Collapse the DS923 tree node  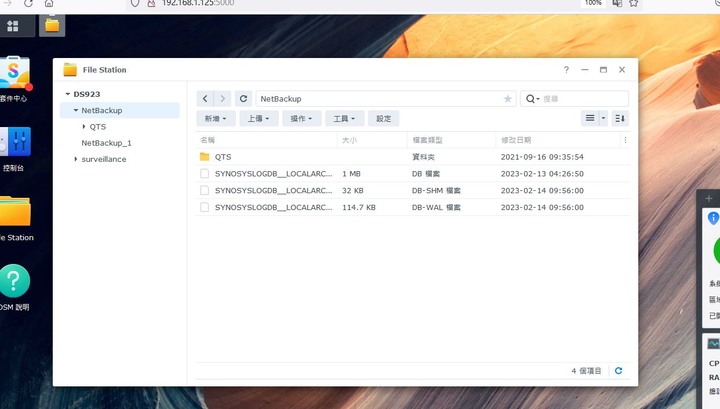pos(68,94)
